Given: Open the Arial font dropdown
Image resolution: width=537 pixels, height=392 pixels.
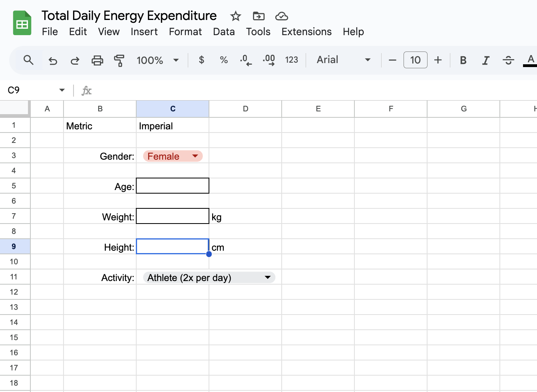Looking at the screenshot, I should coord(344,60).
